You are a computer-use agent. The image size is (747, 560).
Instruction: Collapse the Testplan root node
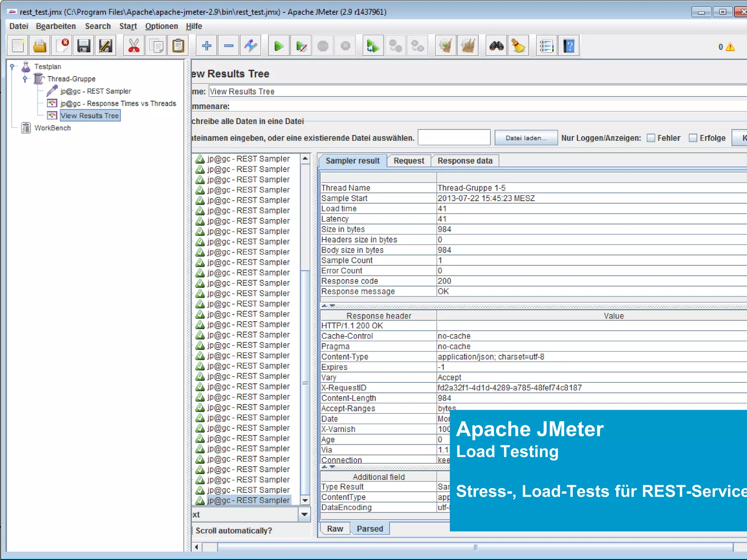click(x=12, y=67)
